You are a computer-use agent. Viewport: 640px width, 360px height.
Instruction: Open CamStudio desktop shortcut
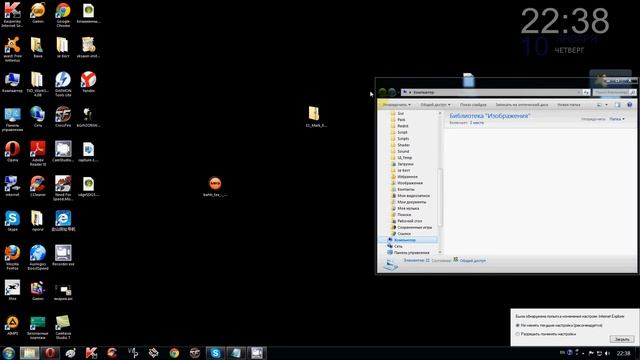click(63, 151)
